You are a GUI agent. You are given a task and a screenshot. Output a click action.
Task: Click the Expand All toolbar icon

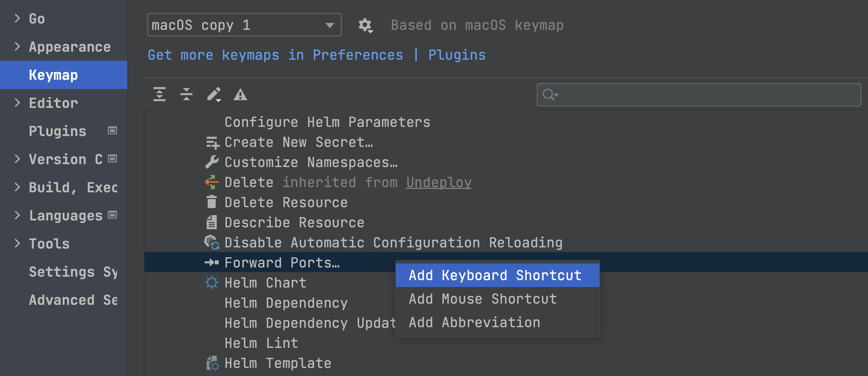(159, 94)
